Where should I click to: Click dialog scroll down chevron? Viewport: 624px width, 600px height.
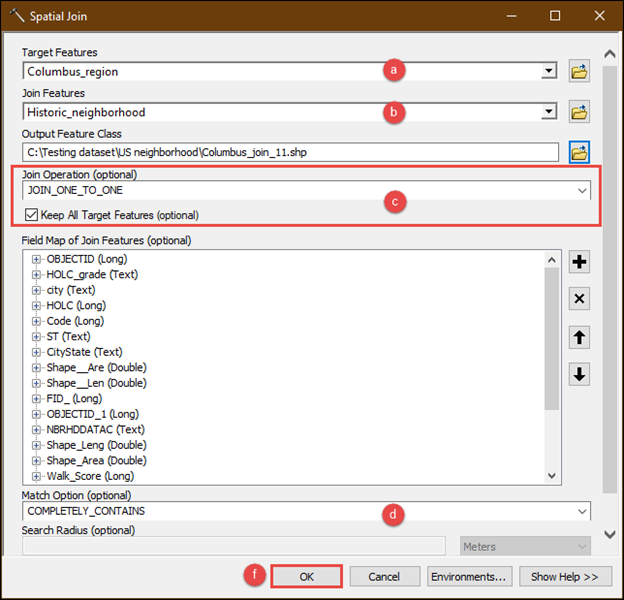pos(610,534)
